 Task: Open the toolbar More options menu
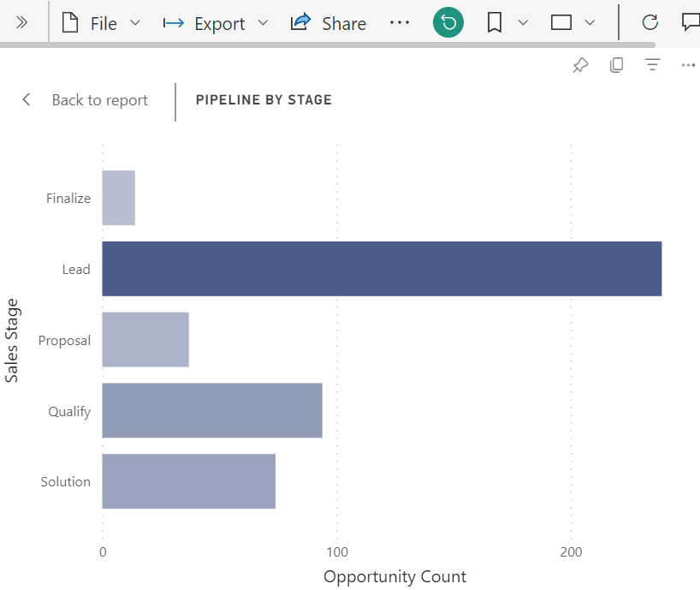coord(400,23)
